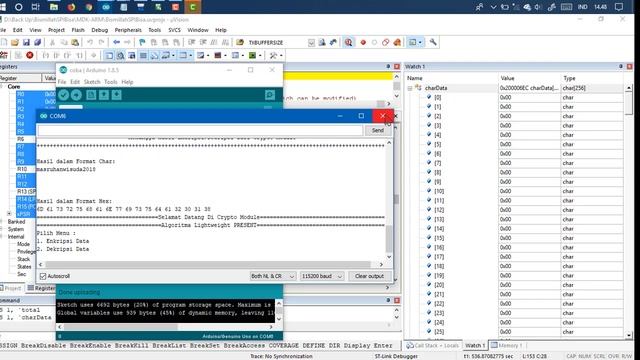Screen dimensions: 640x360
Task: Click the Send button in COM6 monitor
Action: coord(378,130)
